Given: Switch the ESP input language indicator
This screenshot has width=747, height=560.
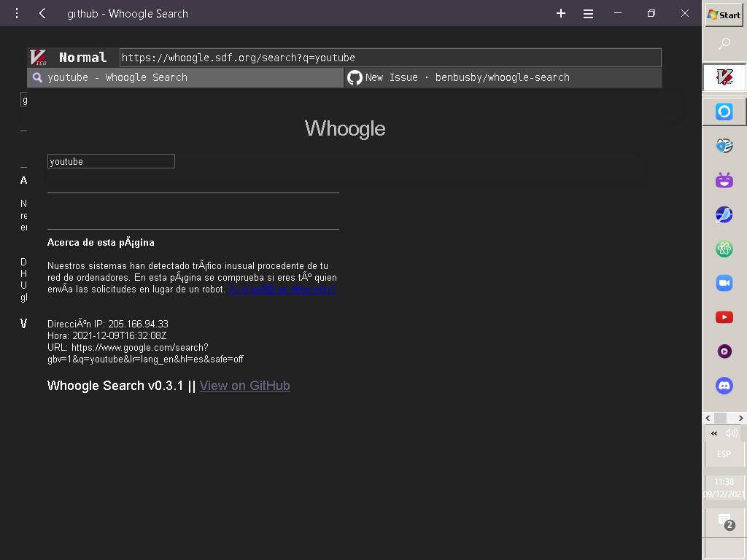Looking at the screenshot, I should [x=724, y=454].
